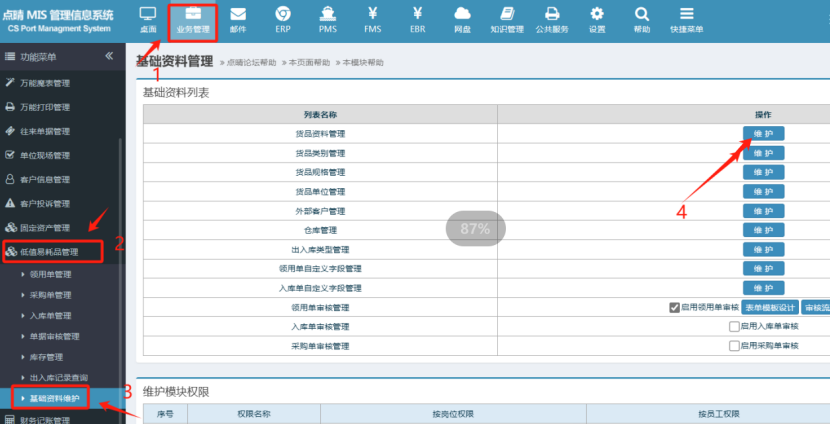
Task: Open the ERP module icon
Action: tap(283, 18)
